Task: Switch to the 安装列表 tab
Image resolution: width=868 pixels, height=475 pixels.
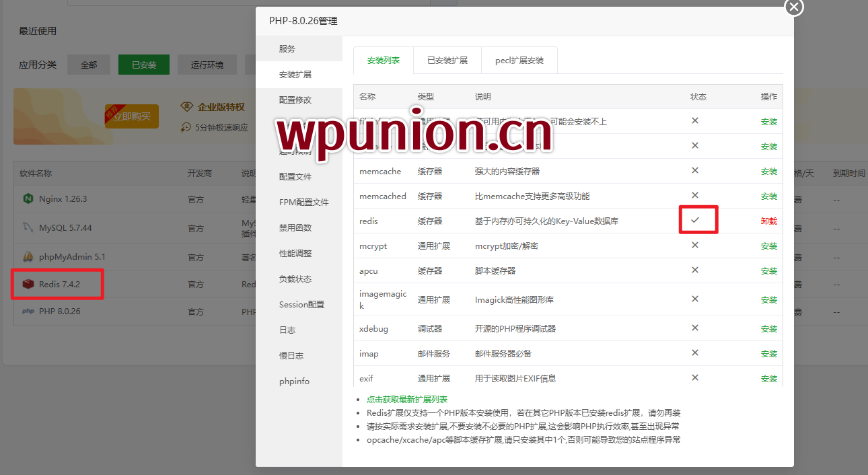Action: click(384, 61)
